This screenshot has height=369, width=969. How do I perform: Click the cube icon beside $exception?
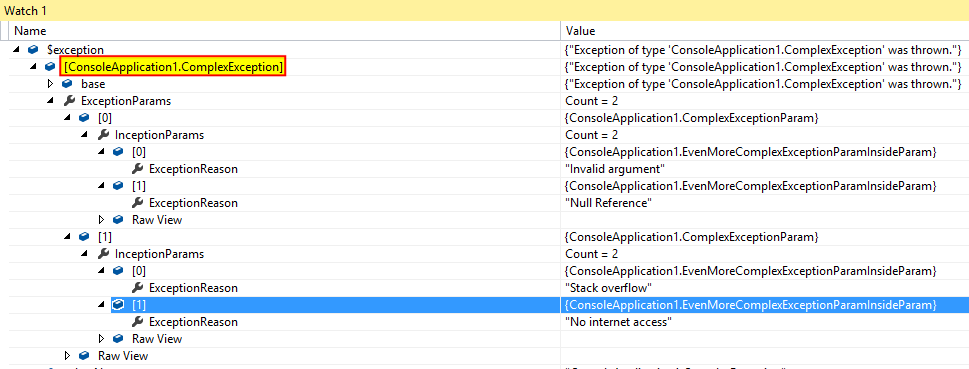point(33,49)
